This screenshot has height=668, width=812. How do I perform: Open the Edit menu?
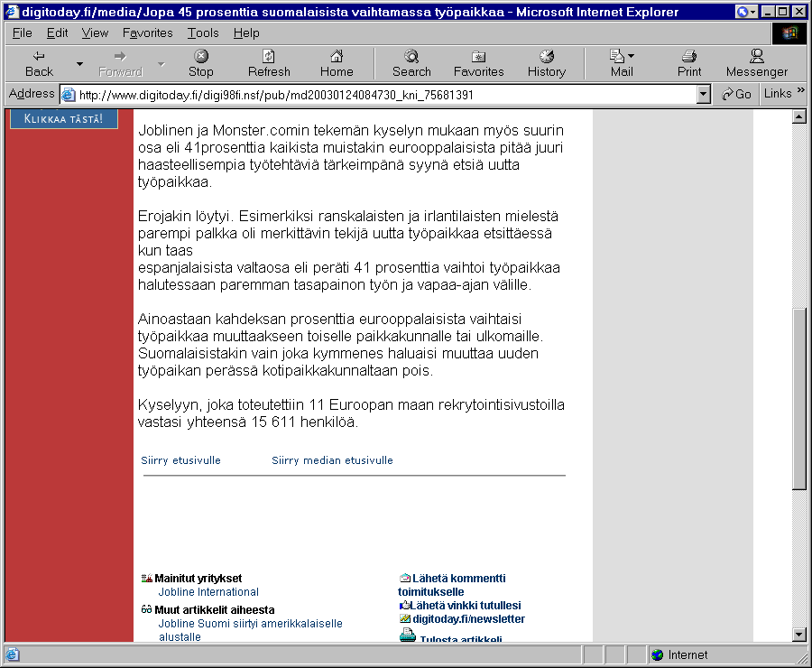pos(58,33)
